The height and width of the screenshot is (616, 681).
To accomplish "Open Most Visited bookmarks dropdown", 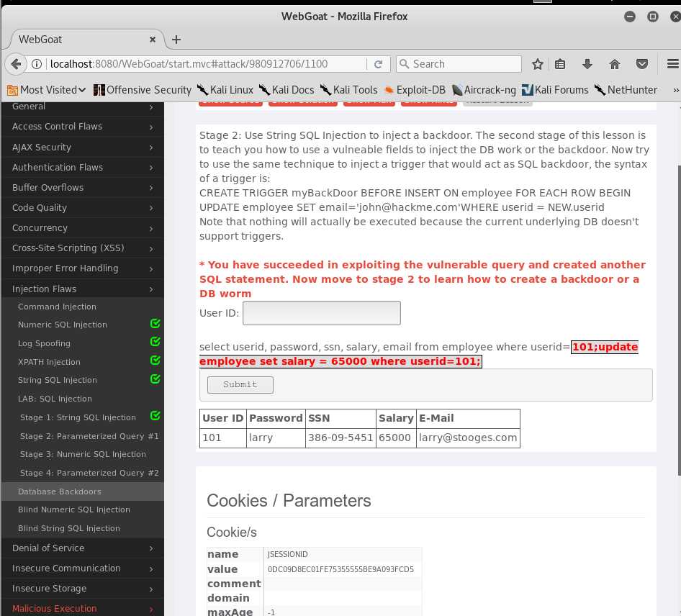I will coord(47,90).
